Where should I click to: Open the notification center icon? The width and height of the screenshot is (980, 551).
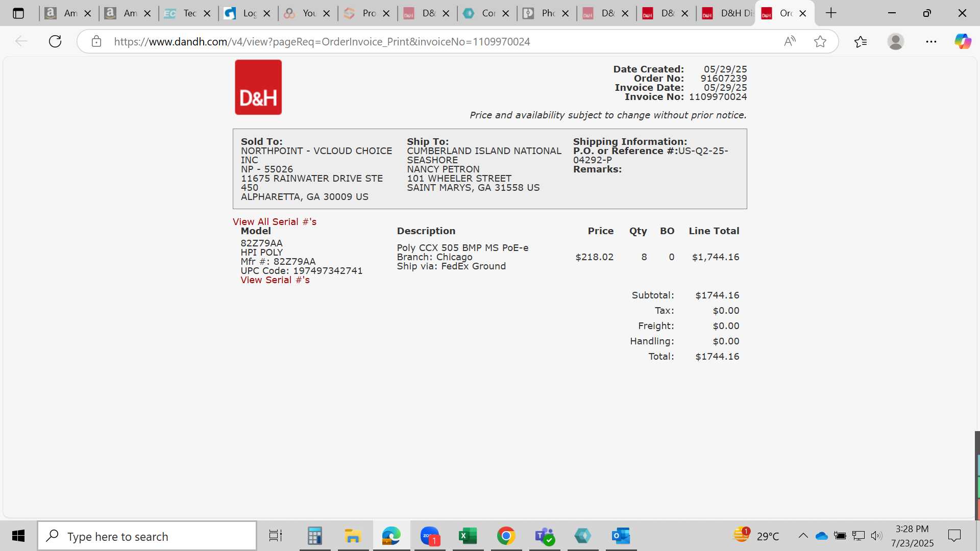click(x=954, y=536)
